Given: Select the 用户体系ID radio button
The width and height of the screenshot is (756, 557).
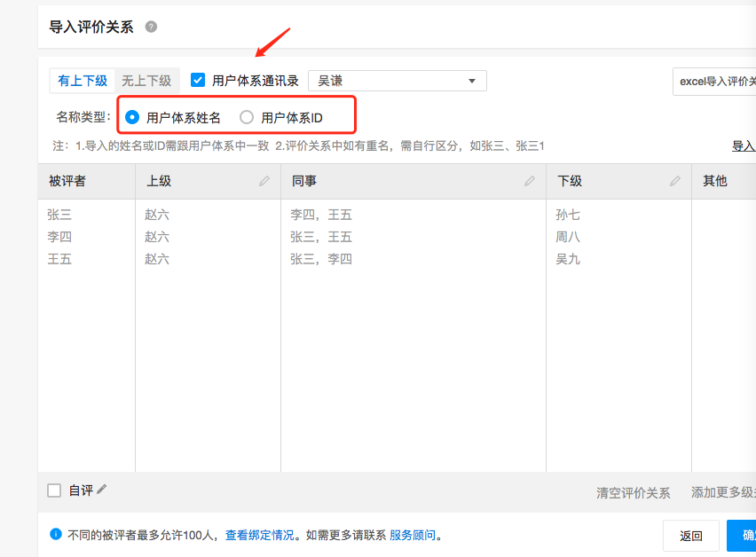Looking at the screenshot, I should click(247, 117).
